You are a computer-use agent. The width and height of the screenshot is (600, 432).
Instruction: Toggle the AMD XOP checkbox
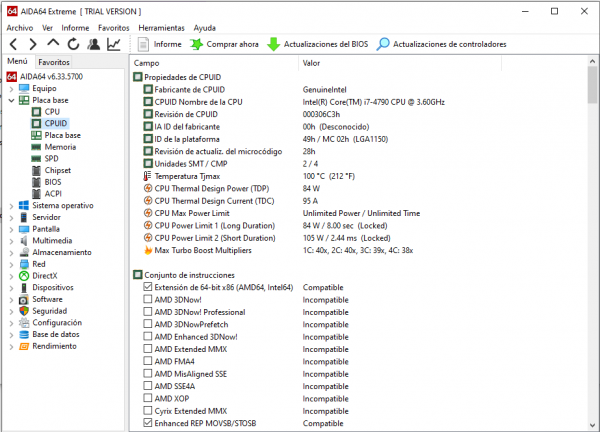(x=148, y=398)
